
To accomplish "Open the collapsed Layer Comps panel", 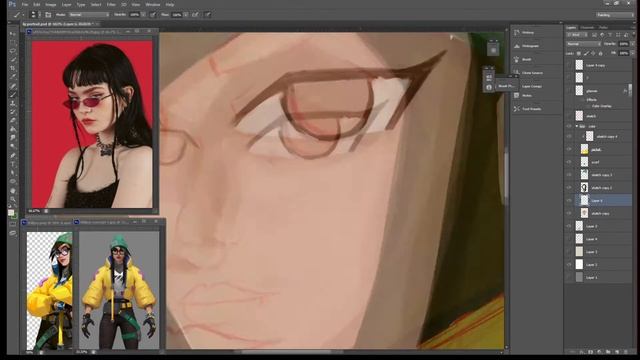I will click(x=531, y=86).
